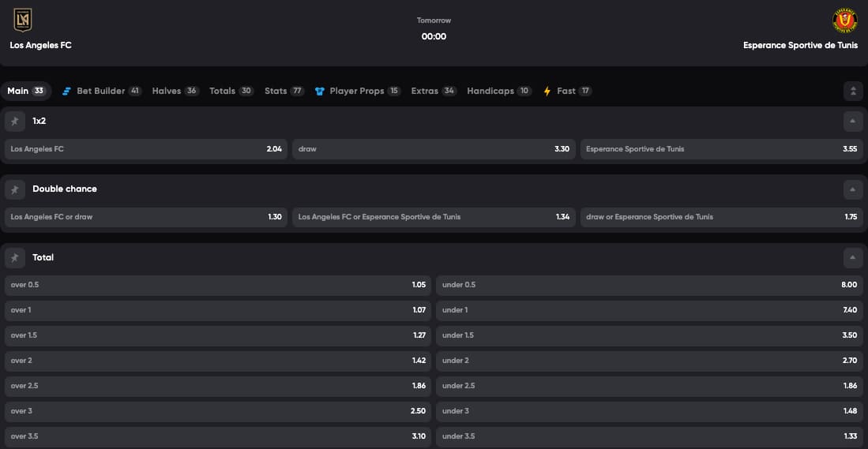The width and height of the screenshot is (868, 449).
Task: Open the Bet Builder tab
Action: coord(102,92)
